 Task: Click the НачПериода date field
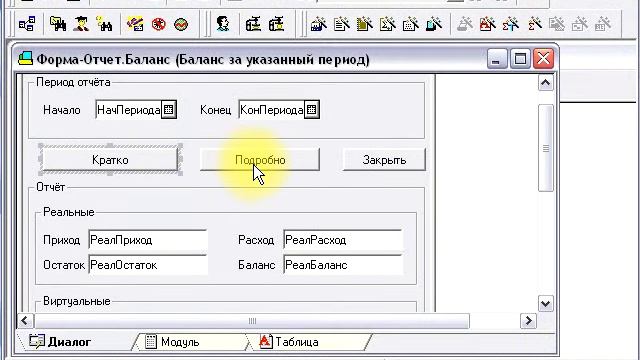[x=129, y=110]
